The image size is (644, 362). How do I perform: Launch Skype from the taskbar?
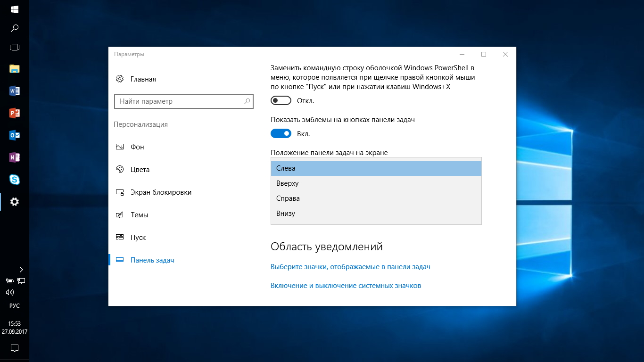(x=15, y=180)
